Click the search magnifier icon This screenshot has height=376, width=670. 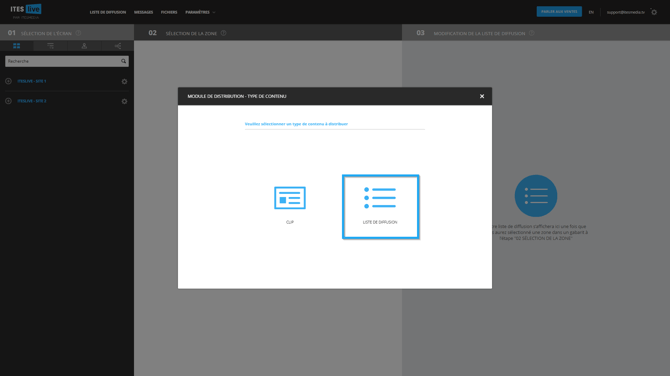[x=123, y=61]
